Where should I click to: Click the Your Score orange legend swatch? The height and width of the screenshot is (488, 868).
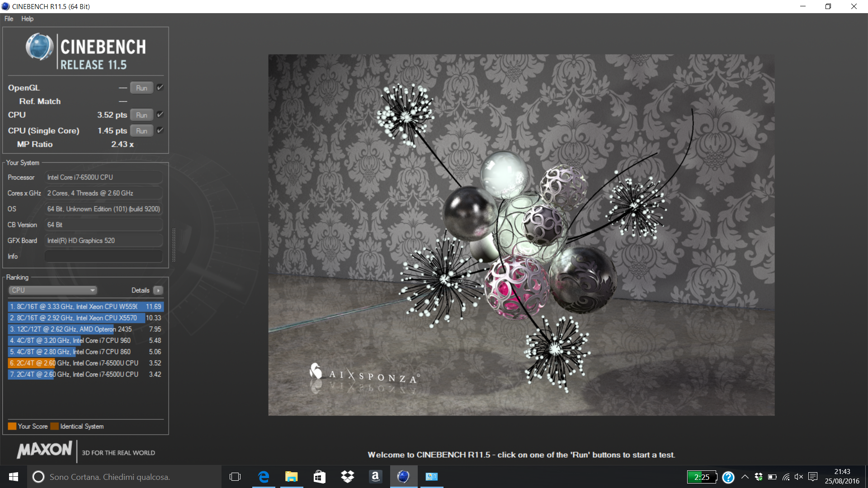pos(12,426)
